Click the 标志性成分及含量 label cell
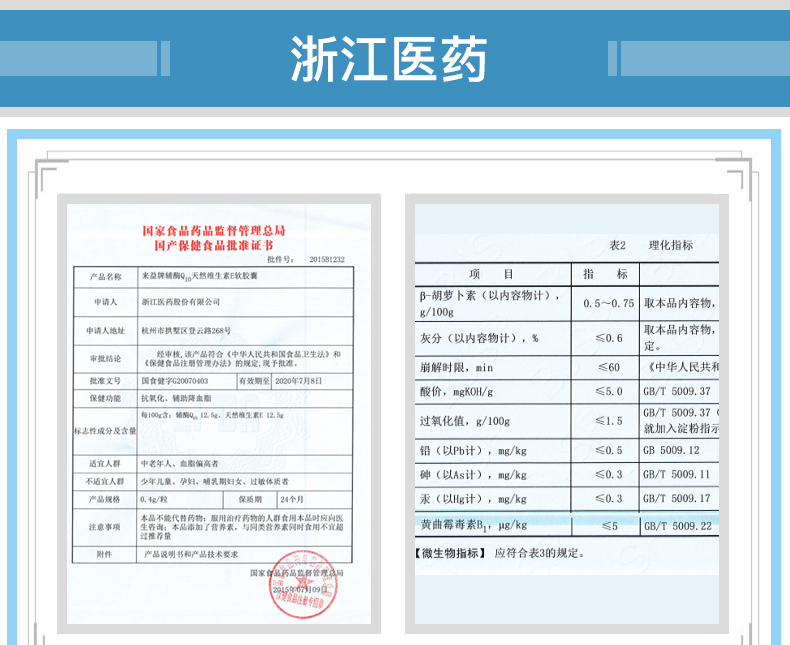 tap(105, 431)
